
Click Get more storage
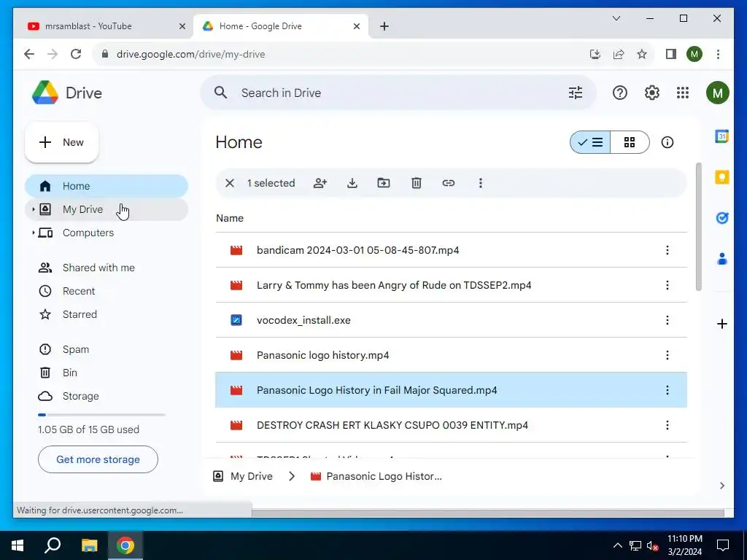coord(98,459)
